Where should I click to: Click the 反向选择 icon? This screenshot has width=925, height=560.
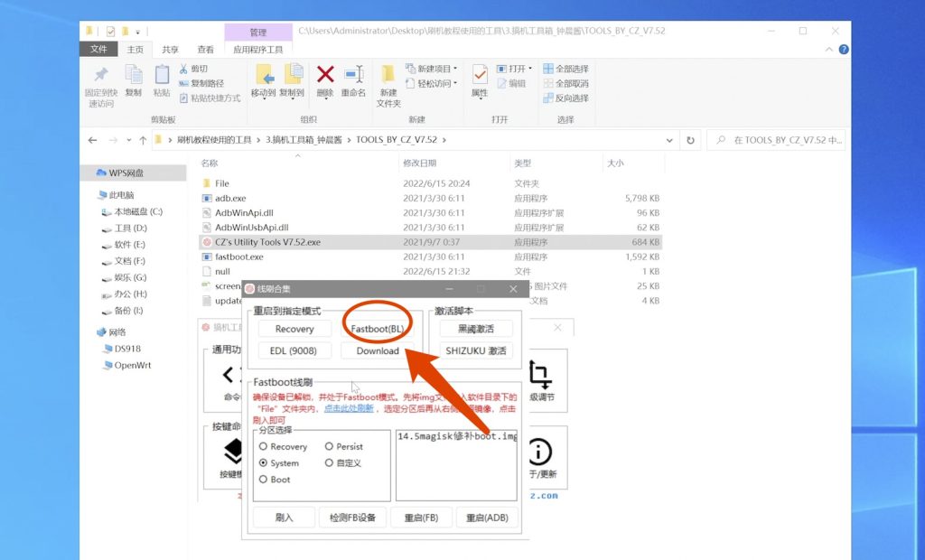click(548, 98)
